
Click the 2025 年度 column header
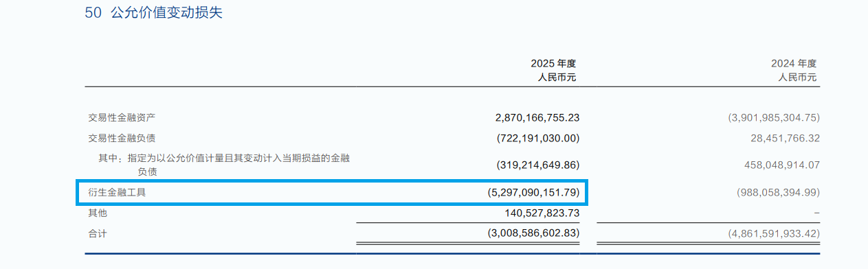click(553, 63)
